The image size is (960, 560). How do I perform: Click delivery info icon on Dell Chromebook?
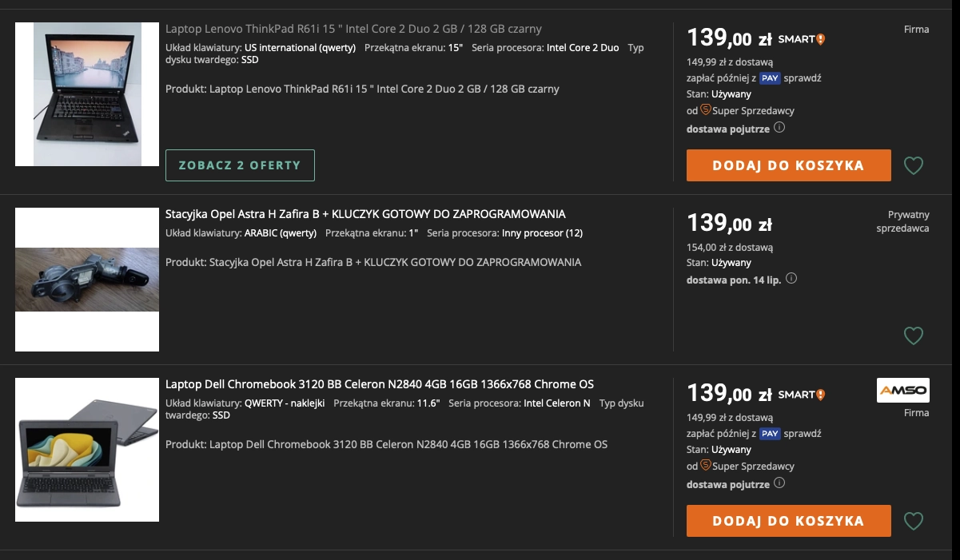779,483
